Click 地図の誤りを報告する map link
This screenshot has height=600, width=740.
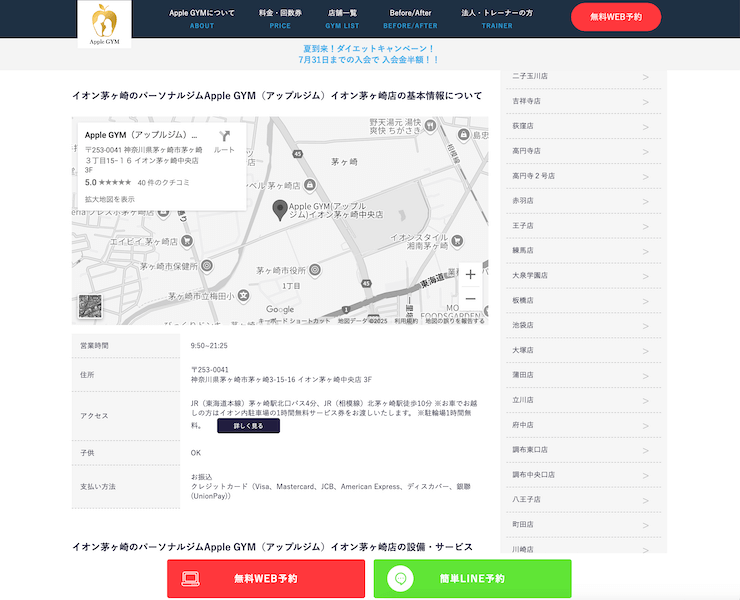pos(455,321)
